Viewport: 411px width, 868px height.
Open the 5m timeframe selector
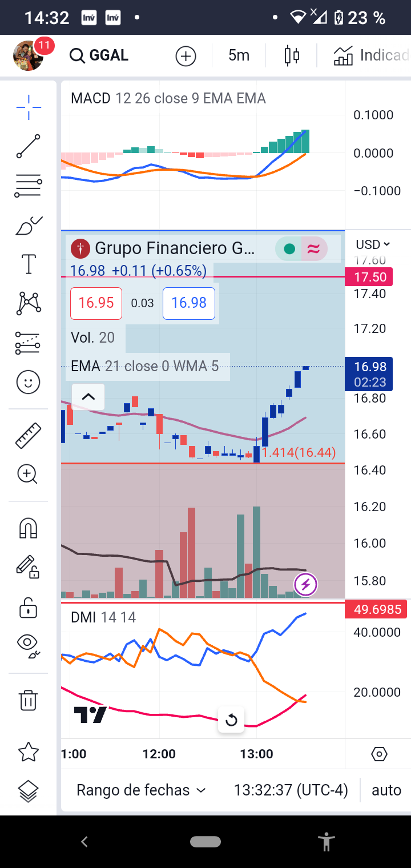tap(239, 55)
